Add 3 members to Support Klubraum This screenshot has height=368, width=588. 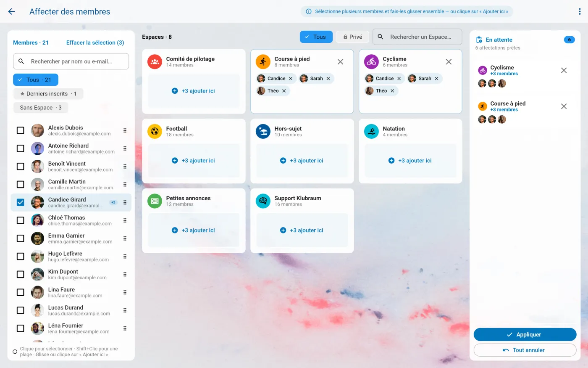point(302,230)
